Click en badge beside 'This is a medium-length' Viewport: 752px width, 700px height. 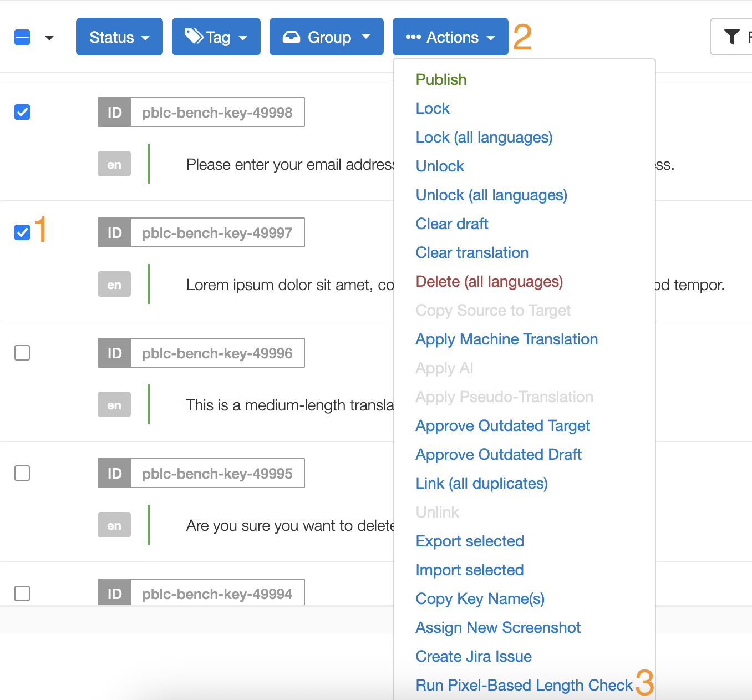pos(114,404)
